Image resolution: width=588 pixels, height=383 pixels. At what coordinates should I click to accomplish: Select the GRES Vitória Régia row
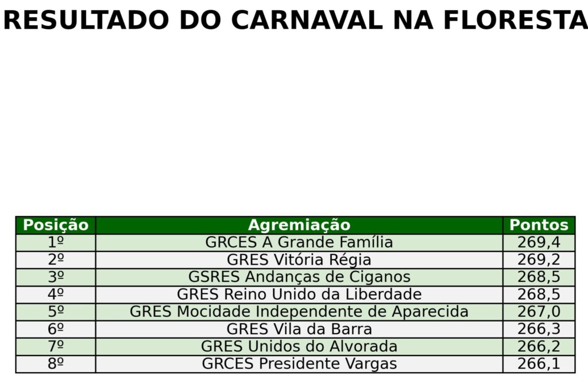pos(299,260)
